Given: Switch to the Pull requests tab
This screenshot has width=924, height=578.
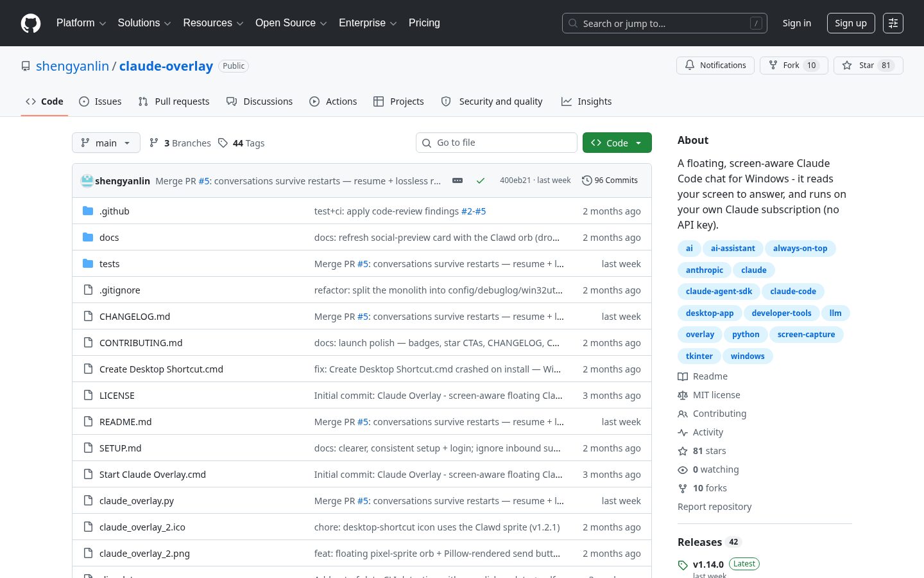Looking at the screenshot, I should (x=174, y=101).
